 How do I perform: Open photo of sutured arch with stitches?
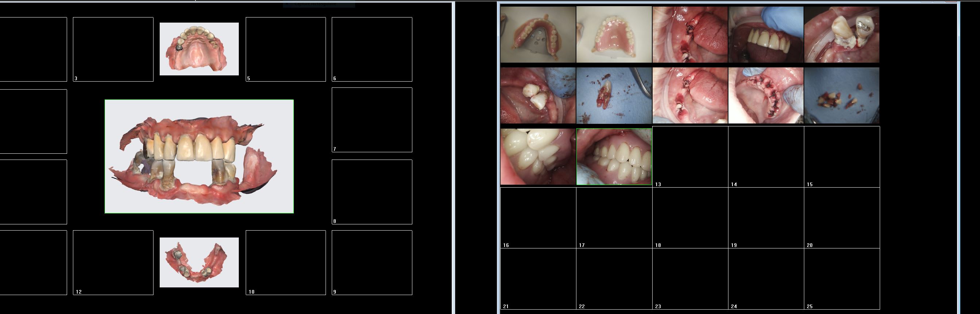tap(766, 95)
